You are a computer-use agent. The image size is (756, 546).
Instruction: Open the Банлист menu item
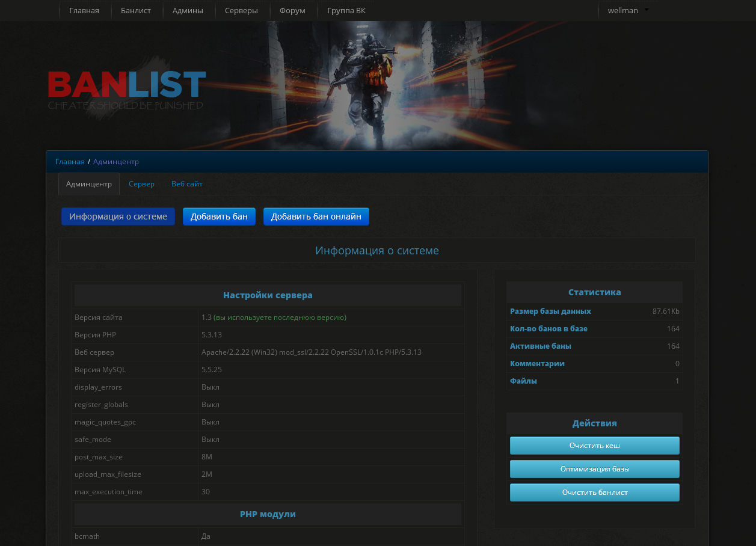pos(136,10)
